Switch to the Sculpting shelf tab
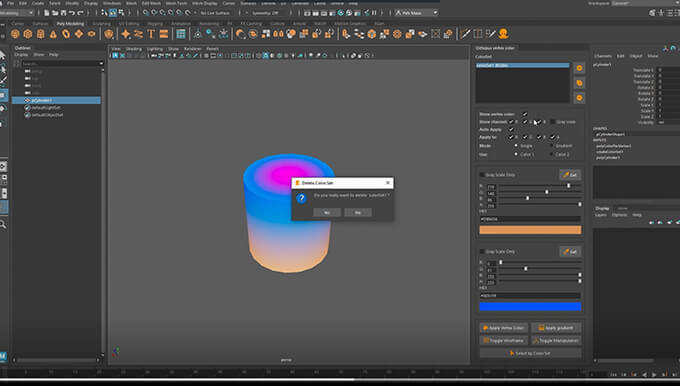 101,23
